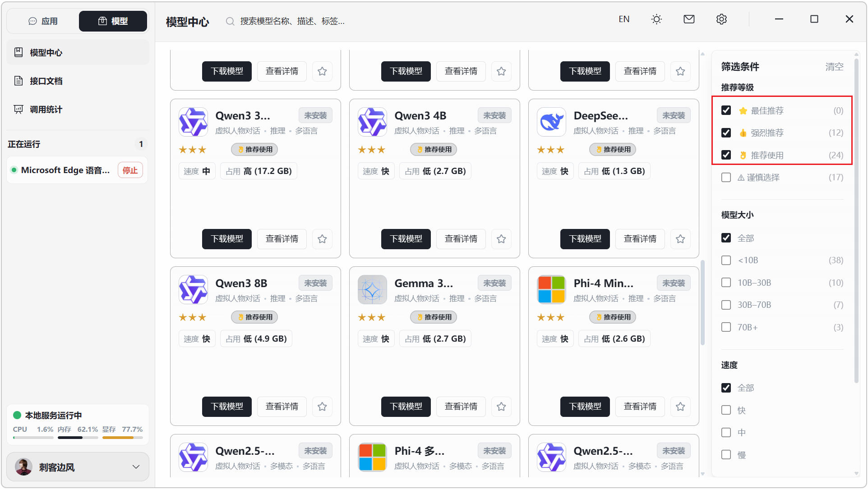Uncheck 全部 under 模型大小
This screenshot has height=489, width=868.
(726, 238)
